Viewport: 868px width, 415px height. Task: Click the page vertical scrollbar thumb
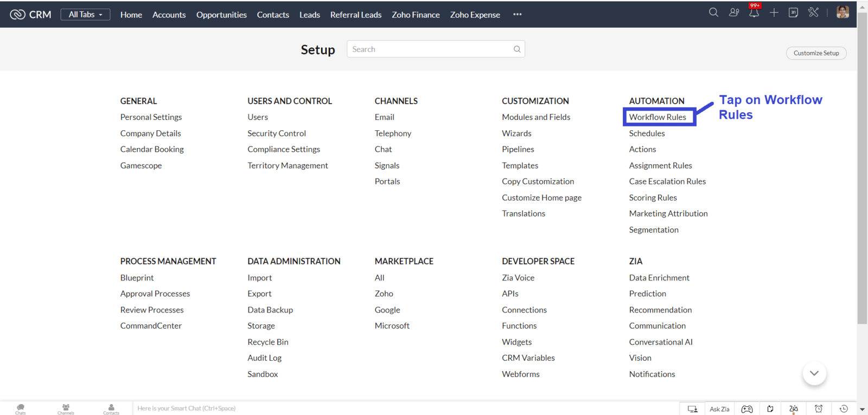pos(862,168)
